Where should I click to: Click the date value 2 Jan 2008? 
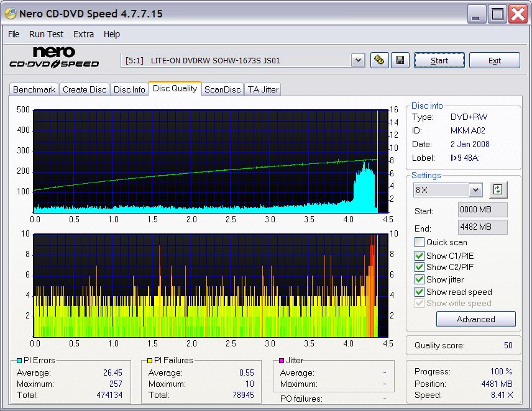point(470,144)
